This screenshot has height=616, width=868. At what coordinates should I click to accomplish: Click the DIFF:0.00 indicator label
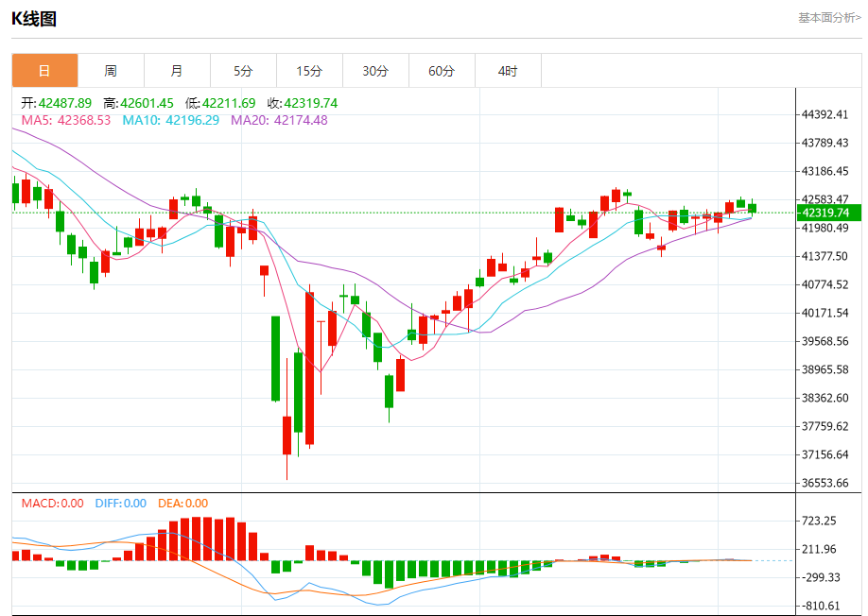click(x=121, y=504)
